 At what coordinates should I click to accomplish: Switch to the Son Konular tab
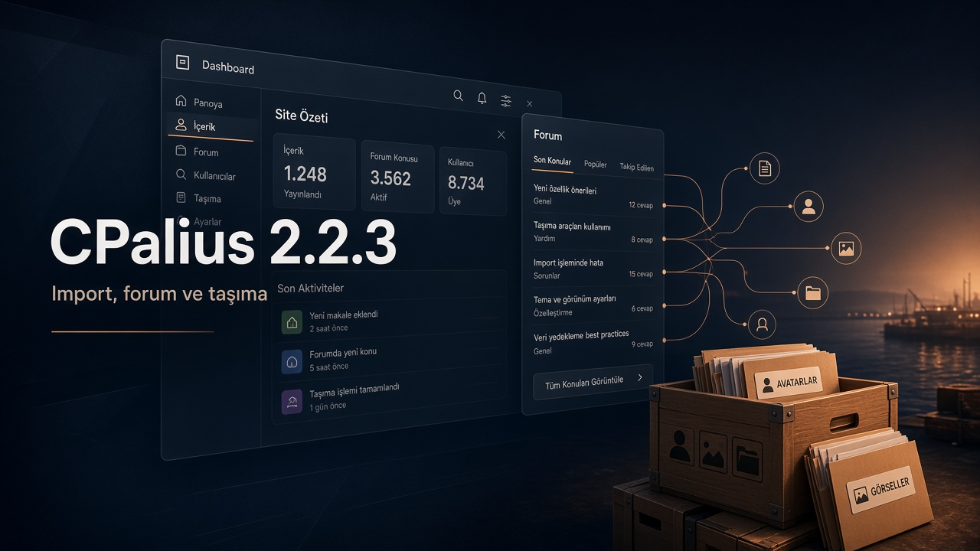click(x=552, y=161)
